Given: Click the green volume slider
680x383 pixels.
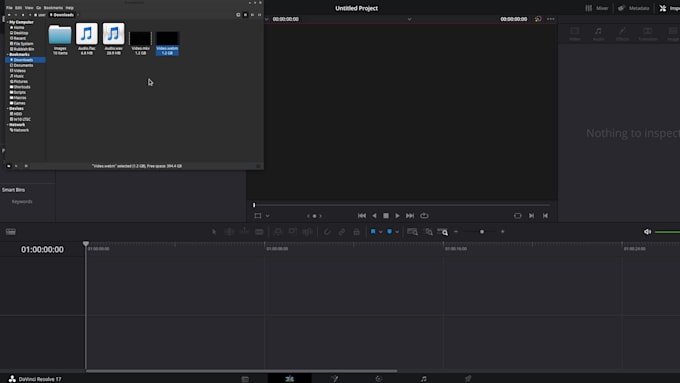Looking at the screenshot, I should [667, 232].
